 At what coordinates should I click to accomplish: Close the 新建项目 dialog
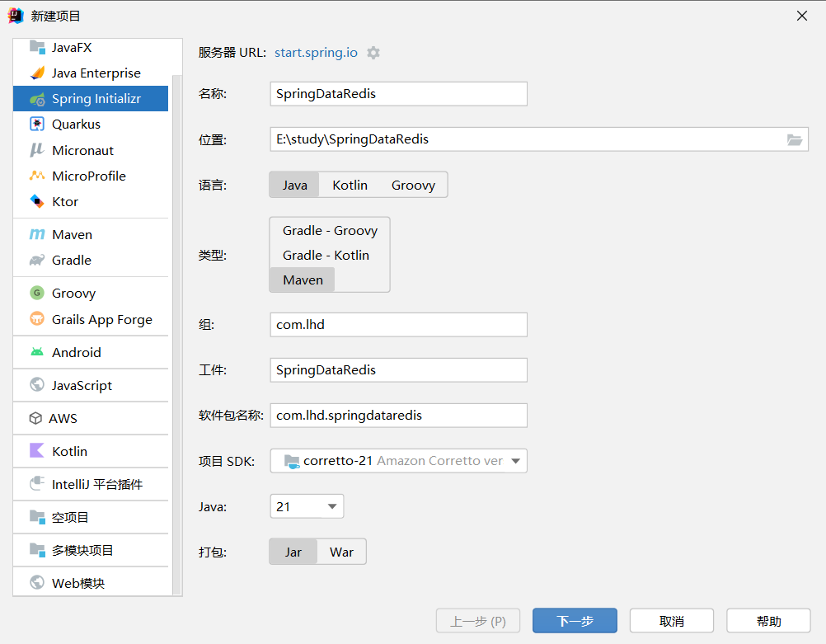802,16
